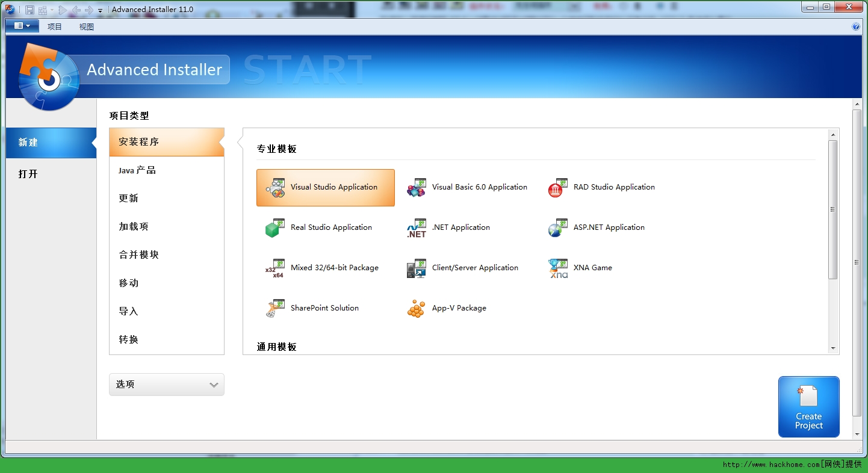This screenshot has width=868, height=473.
Task: Maximize the Advanced Installer window
Action: (x=826, y=7)
